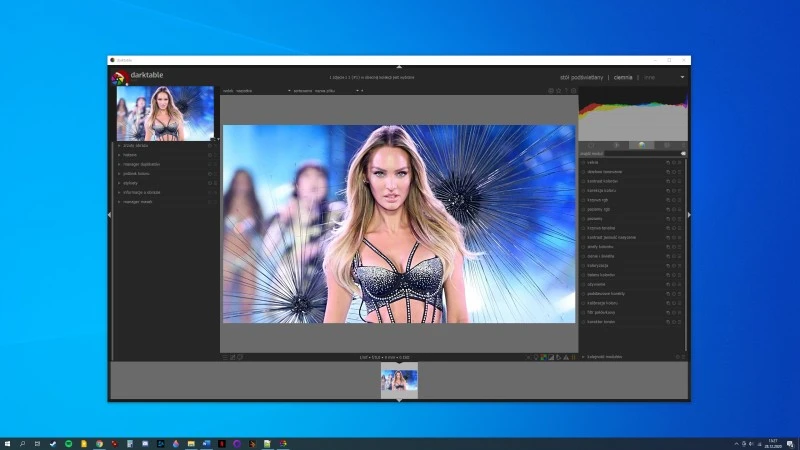Expand the 'historia' panel
The width and height of the screenshot is (800, 450).
click(131, 154)
